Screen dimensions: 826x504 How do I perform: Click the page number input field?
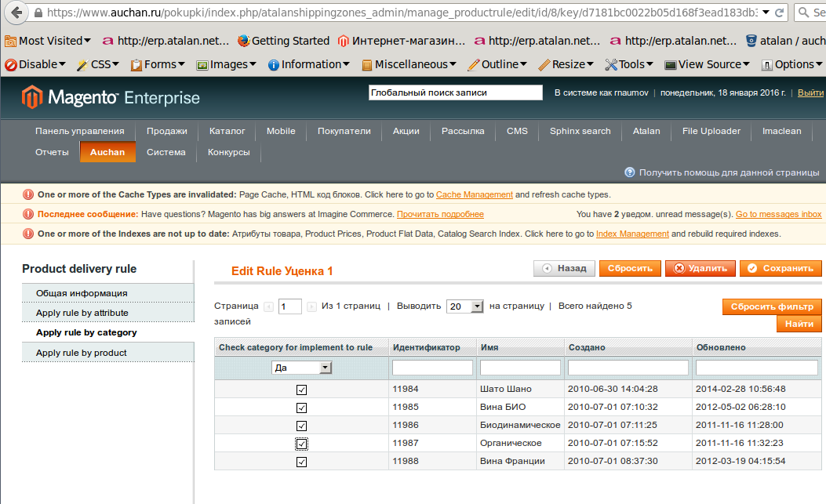pos(289,306)
